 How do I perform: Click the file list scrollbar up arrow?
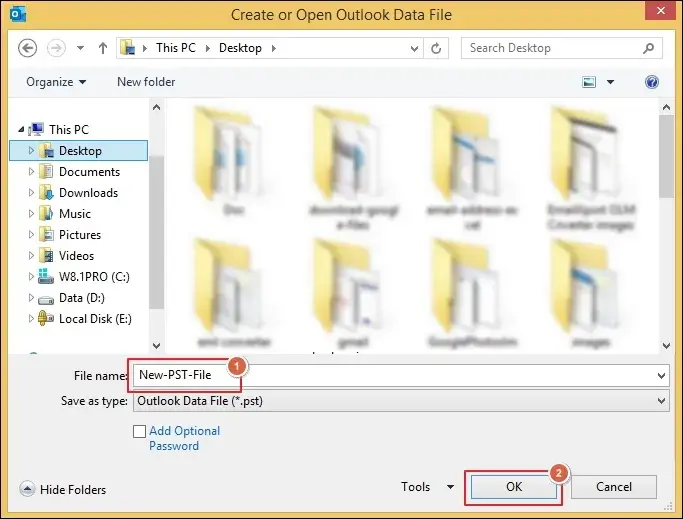[x=666, y=107]
